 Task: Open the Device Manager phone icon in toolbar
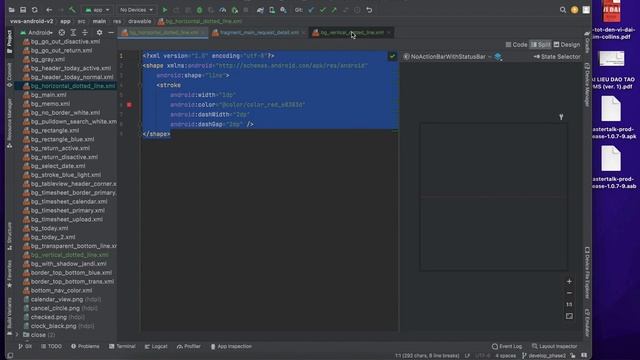tap(272, 10)
